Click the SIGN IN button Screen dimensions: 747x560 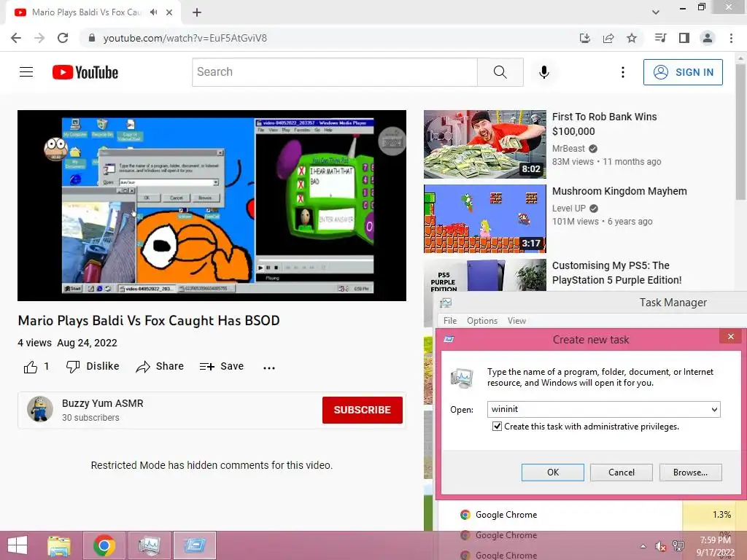pos(683,72)
